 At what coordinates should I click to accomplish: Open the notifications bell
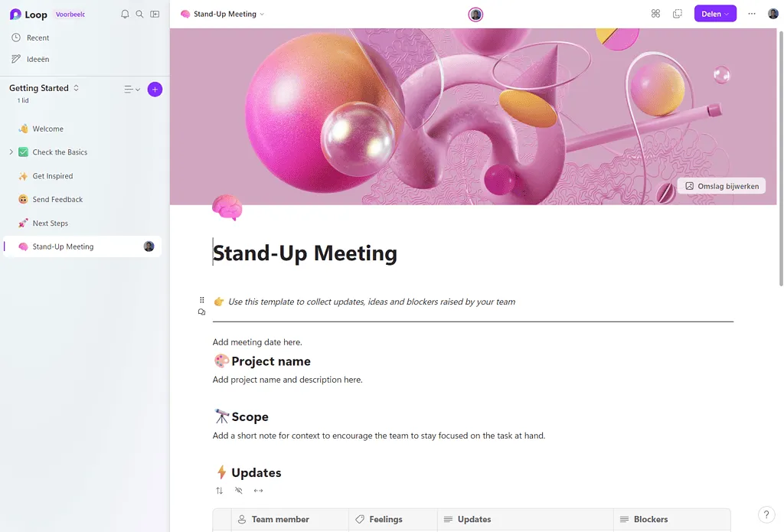point(126,14)
